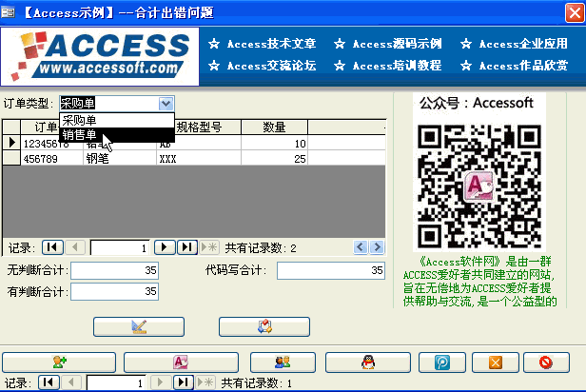Click the left blue arrow in the subform scrollbar
This screenshot has height=392, width=586.
pos(361,247)
